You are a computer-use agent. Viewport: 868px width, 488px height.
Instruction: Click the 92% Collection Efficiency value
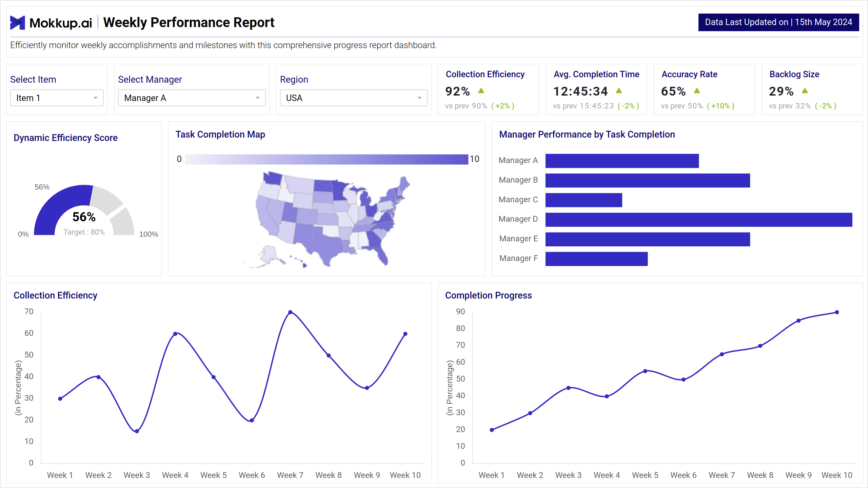point(457,91)
